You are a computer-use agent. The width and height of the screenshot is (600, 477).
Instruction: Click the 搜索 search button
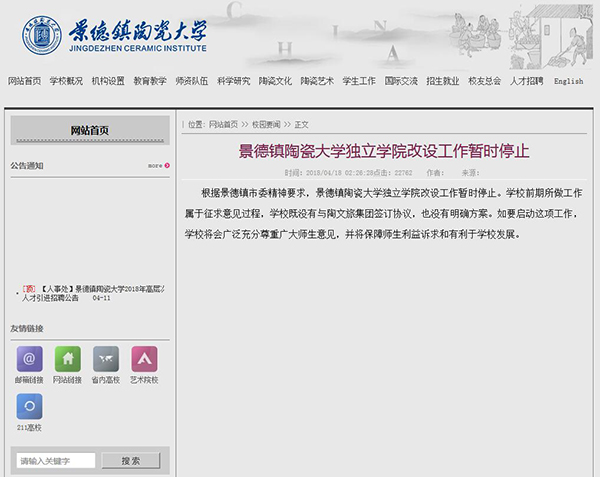coord(131,461)
